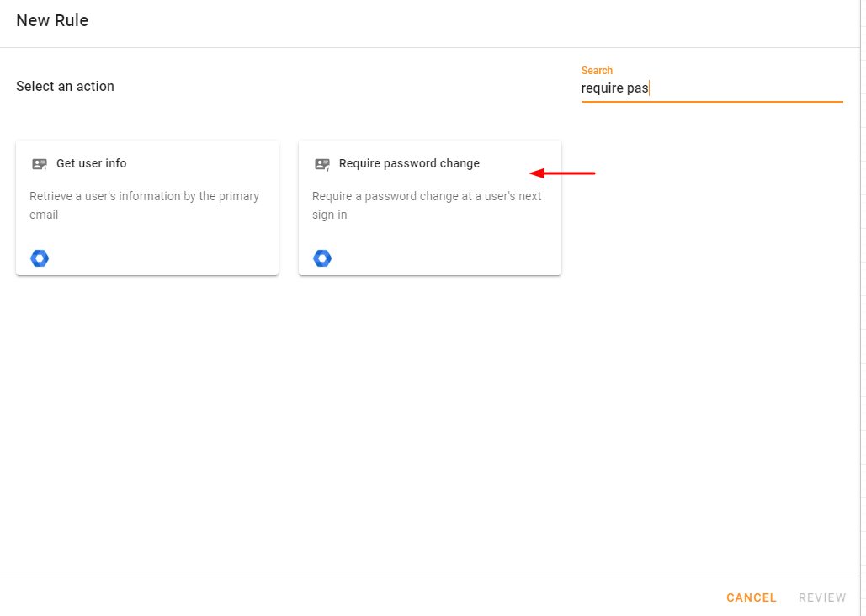Select the Require password change action title
The width and height of the screenshot is (866, 616).
[x=409, y=163]
